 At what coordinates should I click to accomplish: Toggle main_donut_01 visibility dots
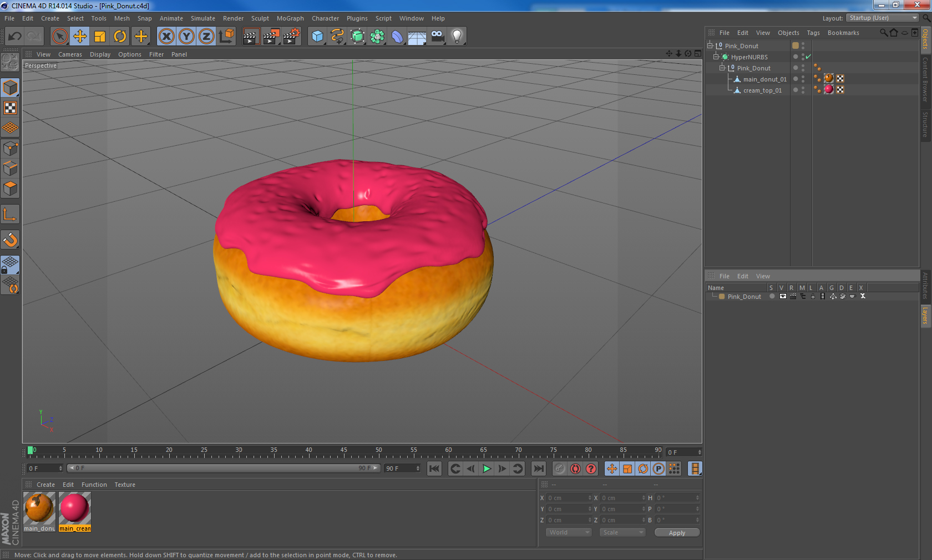803,79
